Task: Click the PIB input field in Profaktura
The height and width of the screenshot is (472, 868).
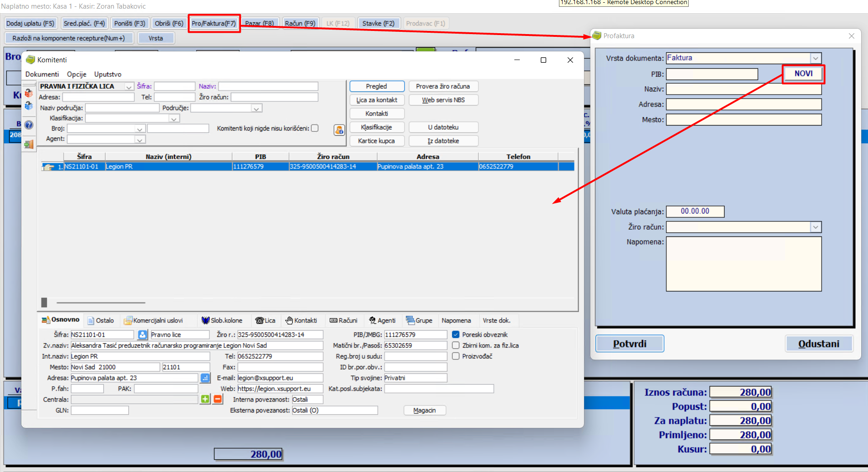Action: [x=712, y=74]
